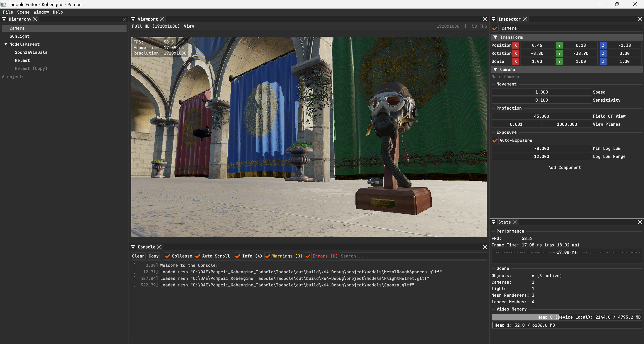This screenshot has height=344, width=644.
Task: Click the Tadpole Editor window title icon
Action: click(x=4, y=4)
